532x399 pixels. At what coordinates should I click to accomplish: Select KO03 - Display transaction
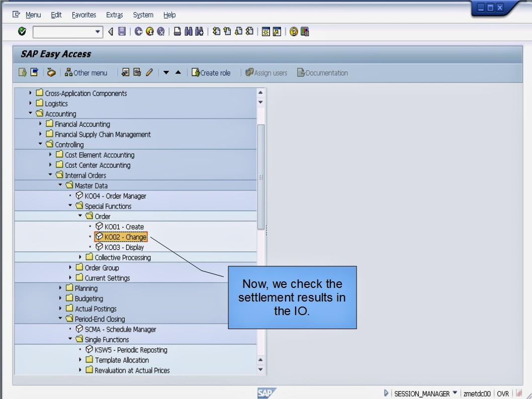[x=120, y=247]
